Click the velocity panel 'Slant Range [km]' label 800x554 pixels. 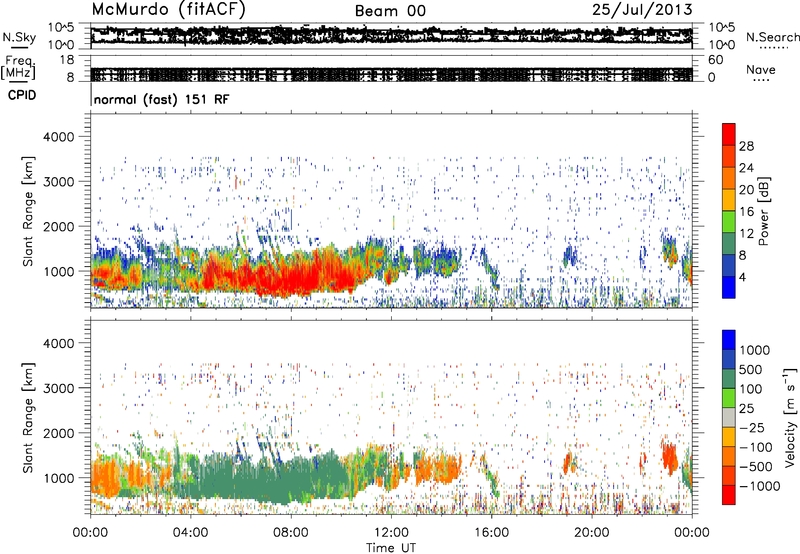28,417
